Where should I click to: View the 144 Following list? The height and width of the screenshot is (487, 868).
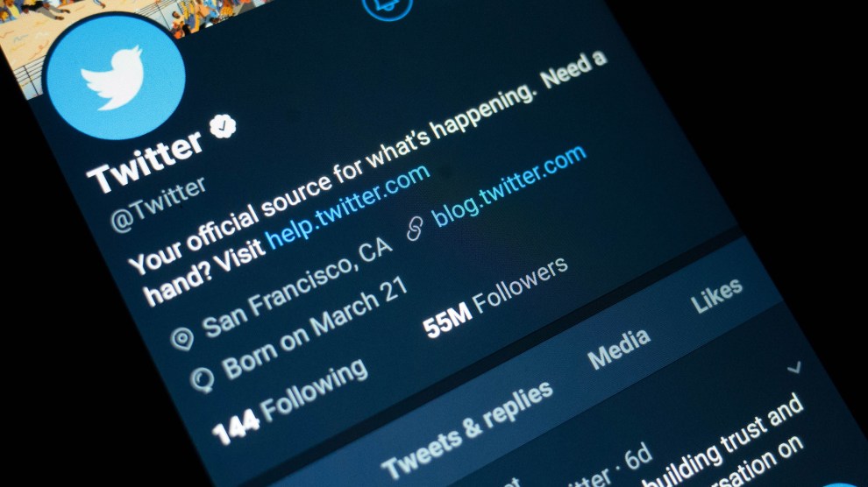click(x=290, y=401)
